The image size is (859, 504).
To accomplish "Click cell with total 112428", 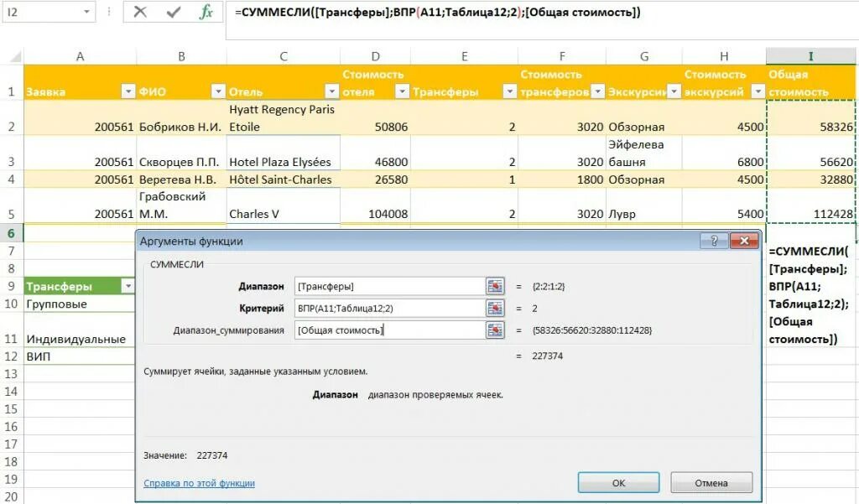I will [811, 205].
